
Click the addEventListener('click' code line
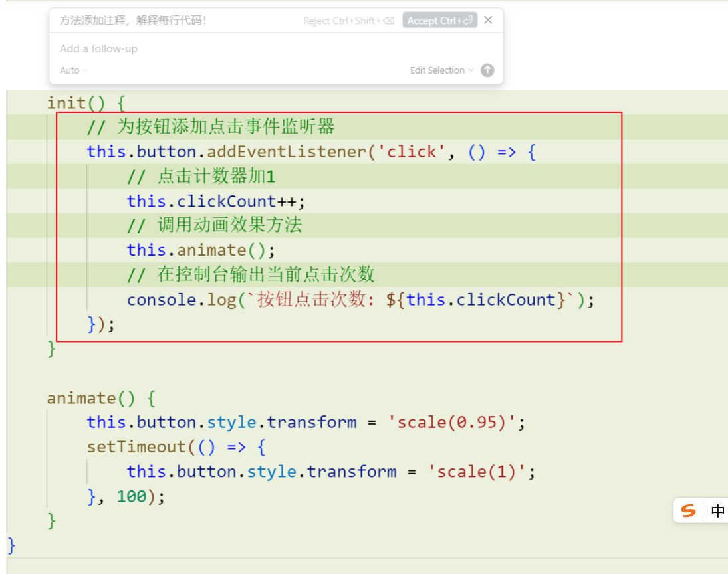(311, 152)
